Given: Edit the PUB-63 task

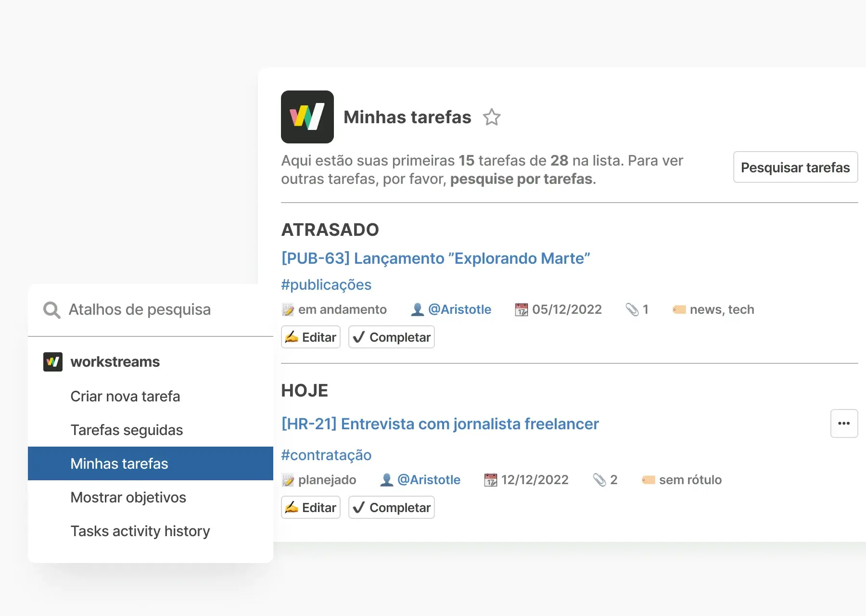Looking at the screenshot, I should (x=311, y=337).
